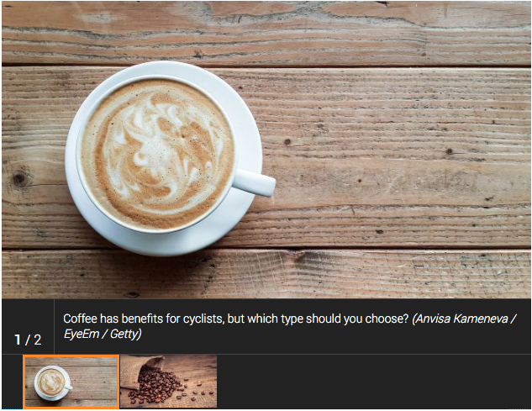The image size is (532, 411).
Task: Select the highlighted latte cup thumbnail
Action: (x=71, y=382)
